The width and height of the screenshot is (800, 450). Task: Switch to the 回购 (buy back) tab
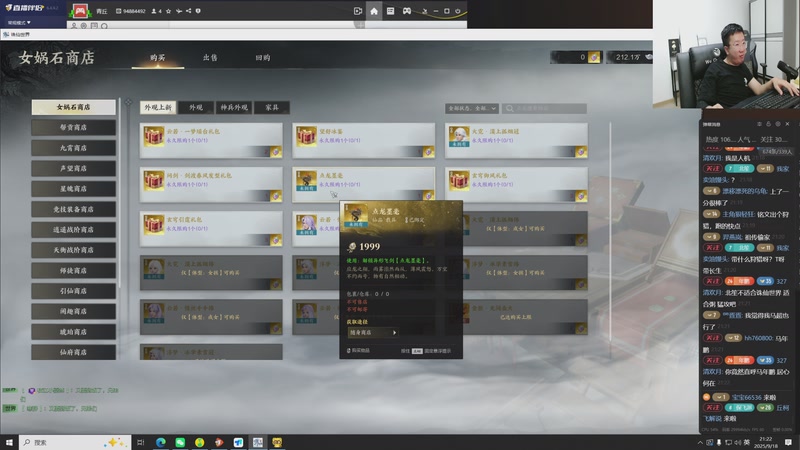(263, 58)
